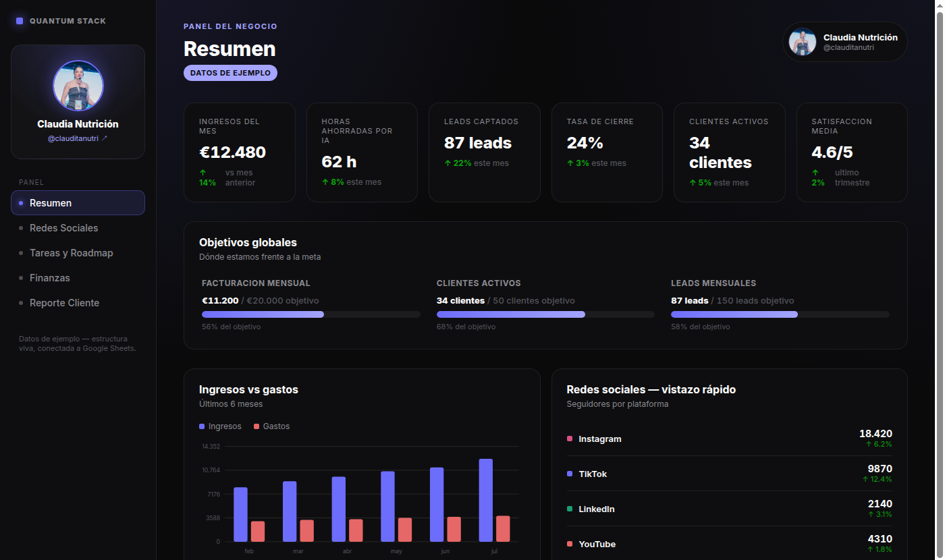945x560 pixels.
Task: Click the pink Instagram color dot
Action: tap(570, 439)
